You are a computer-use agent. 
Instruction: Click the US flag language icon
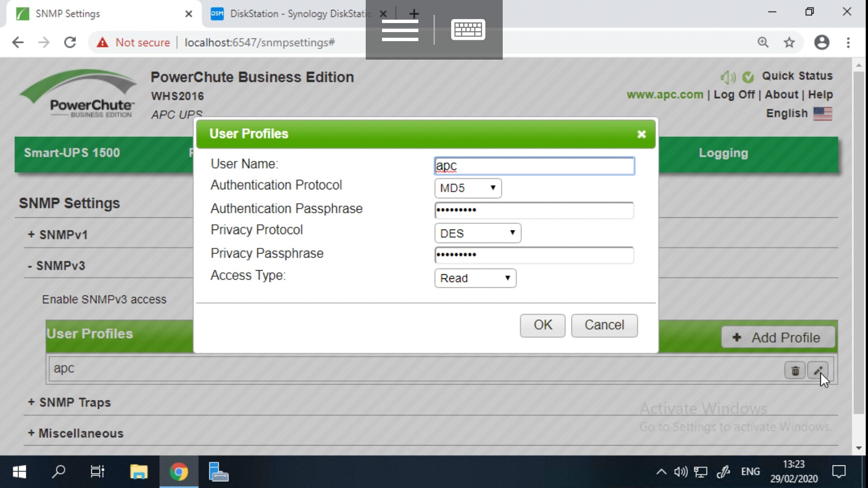[x=822, y=113]
